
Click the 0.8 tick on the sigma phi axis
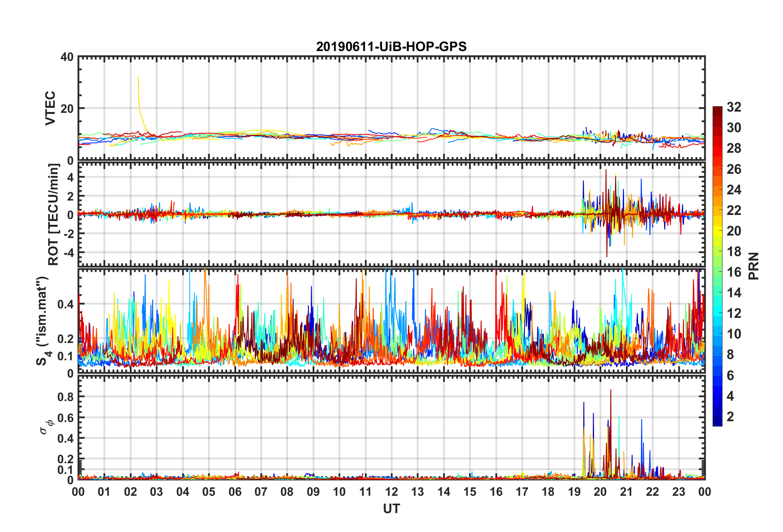coord(66,397)
